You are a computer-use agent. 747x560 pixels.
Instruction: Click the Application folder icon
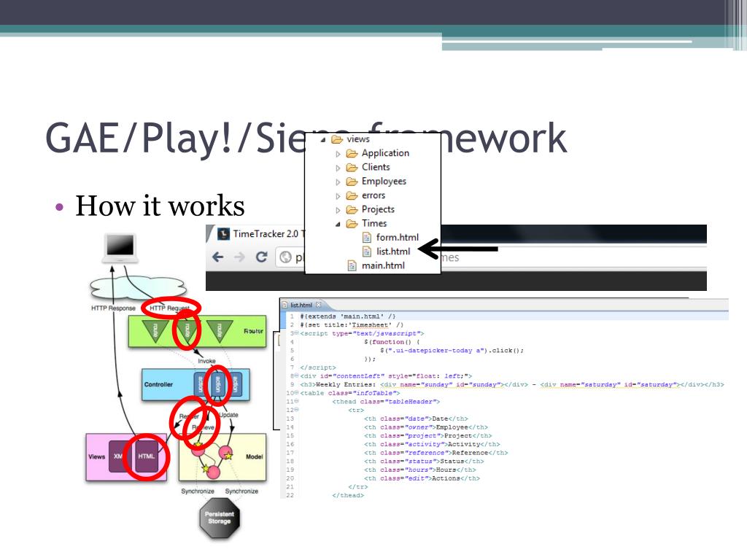[352, 153]
